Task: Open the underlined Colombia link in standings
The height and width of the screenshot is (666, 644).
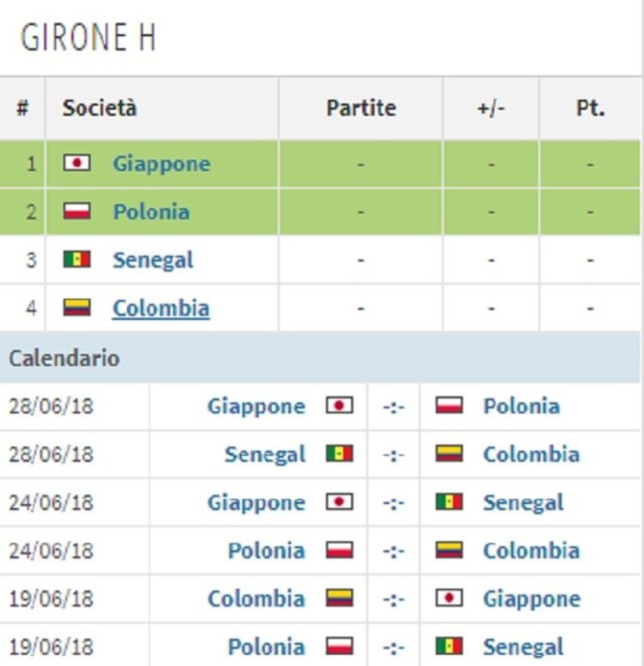Action: [161, 308]
